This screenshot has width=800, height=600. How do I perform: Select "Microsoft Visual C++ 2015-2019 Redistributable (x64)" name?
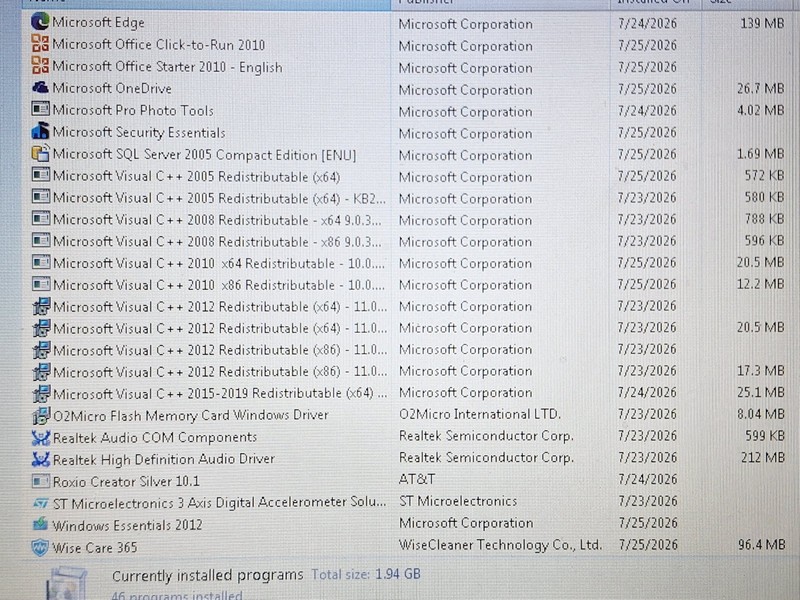220,393
